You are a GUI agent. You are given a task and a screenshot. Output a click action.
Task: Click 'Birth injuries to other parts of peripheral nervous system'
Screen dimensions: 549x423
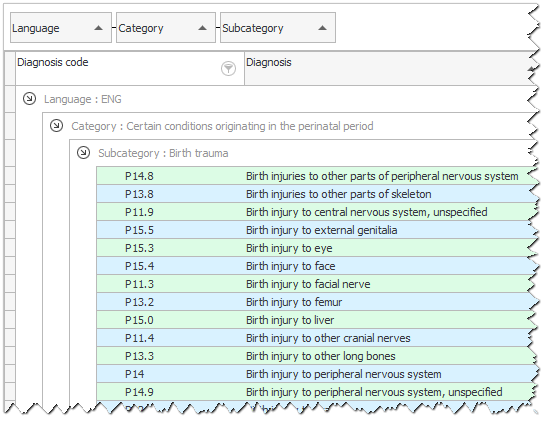(382, 176)
